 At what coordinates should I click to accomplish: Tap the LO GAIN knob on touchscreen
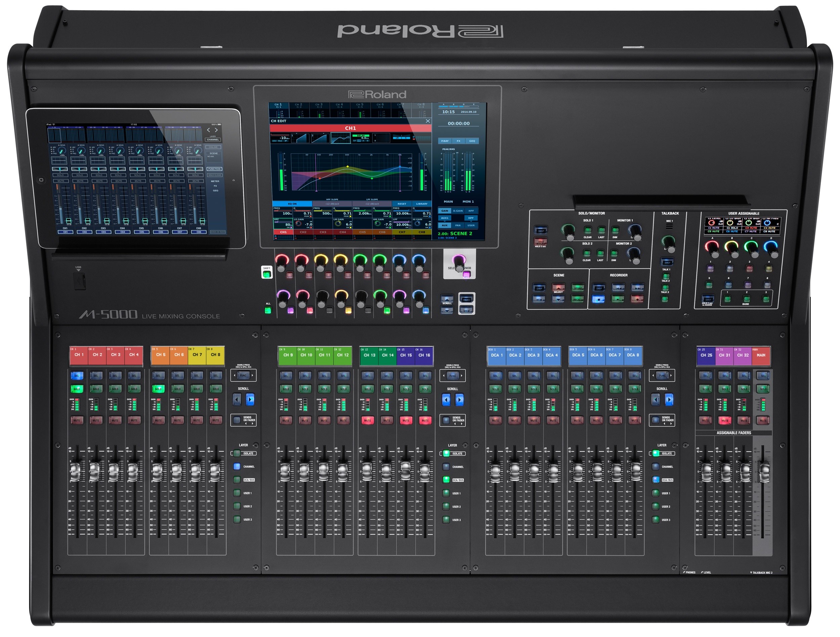(x=298, y=223)
